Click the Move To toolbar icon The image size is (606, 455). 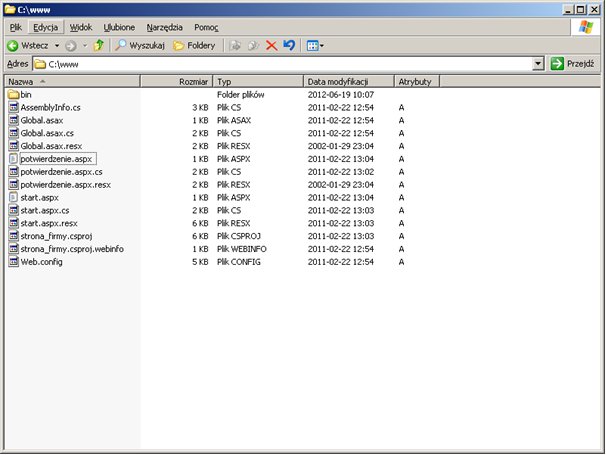click(x=235, y=46)
